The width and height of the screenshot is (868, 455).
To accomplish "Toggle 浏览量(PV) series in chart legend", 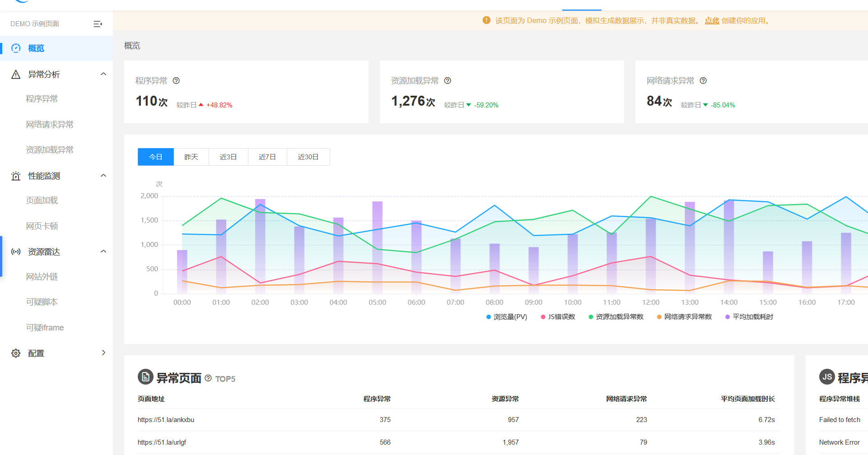I will point(506,317).
